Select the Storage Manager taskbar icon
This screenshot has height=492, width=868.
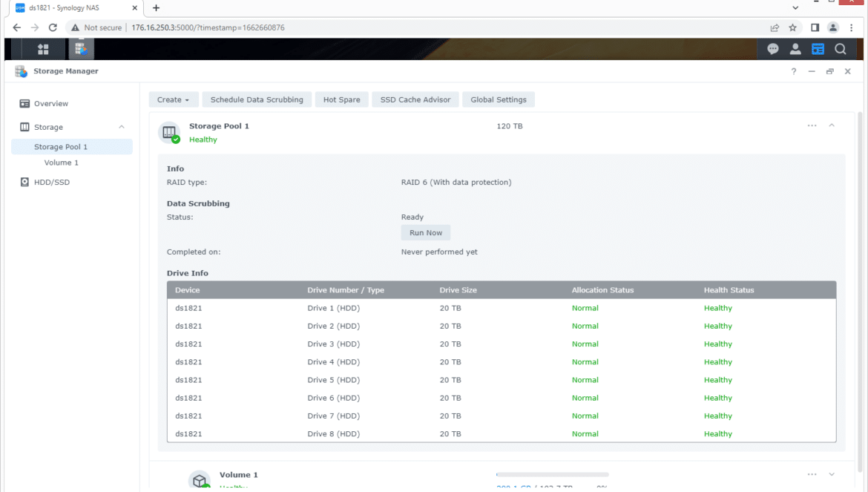81,49
